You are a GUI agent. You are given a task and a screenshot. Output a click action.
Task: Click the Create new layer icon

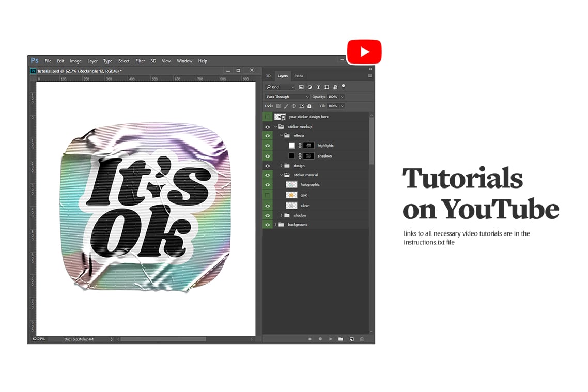352,339
